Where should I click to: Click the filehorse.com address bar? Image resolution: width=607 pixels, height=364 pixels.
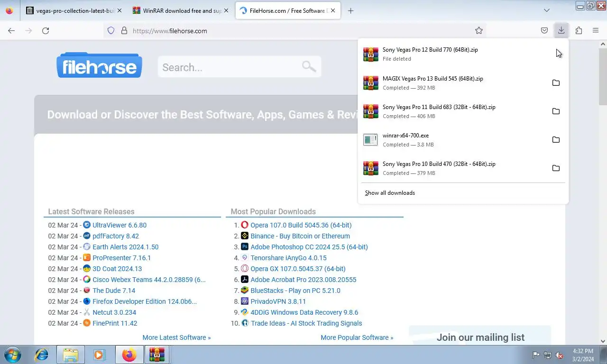point(294,30)
